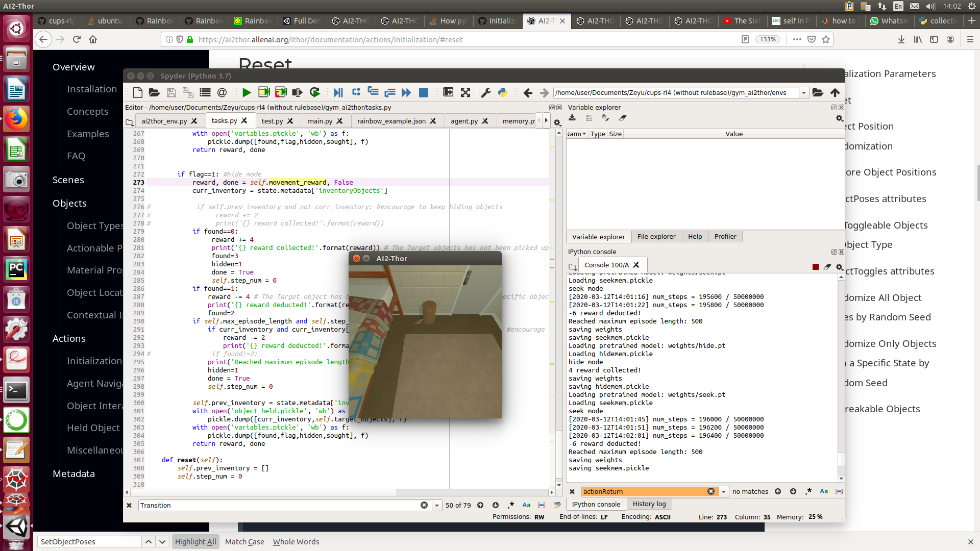Open the editor options gear menu
980x551 pixels.
click(x=557, y=122)
